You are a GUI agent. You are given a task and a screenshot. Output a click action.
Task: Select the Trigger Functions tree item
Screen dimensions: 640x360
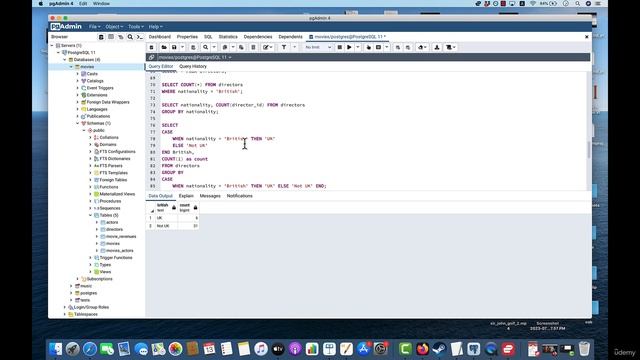point(116,258)
